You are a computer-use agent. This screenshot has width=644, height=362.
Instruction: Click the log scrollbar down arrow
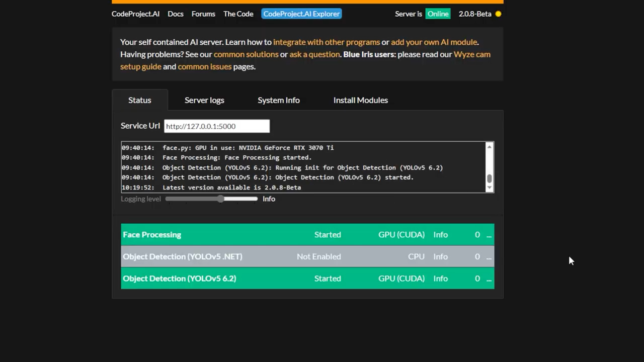click(x=489, y=188)
